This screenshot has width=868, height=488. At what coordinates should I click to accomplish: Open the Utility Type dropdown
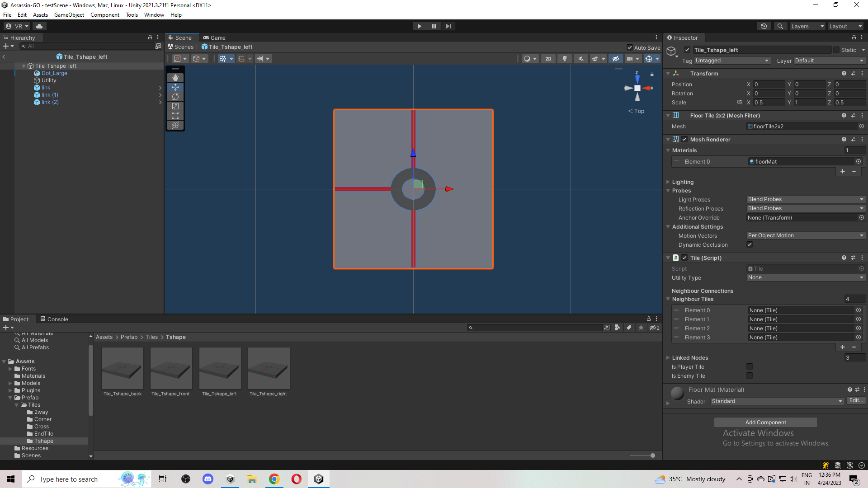(805, 277)
